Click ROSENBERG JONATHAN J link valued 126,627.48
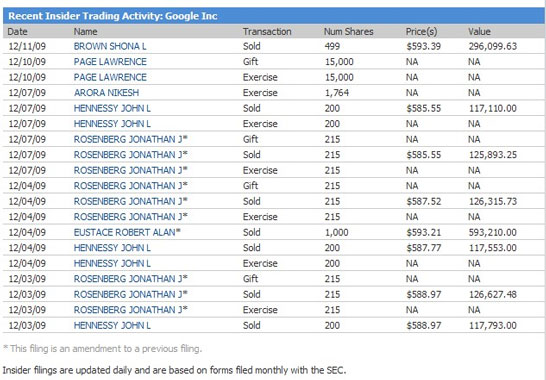Image resolution: width=546 pixels, height=380 pixels. pos(128,294)
